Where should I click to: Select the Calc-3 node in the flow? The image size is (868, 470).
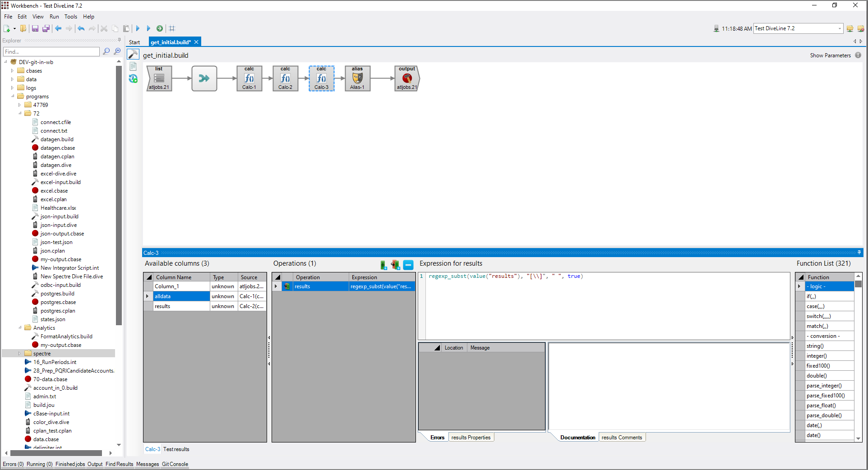coord(321,78)
